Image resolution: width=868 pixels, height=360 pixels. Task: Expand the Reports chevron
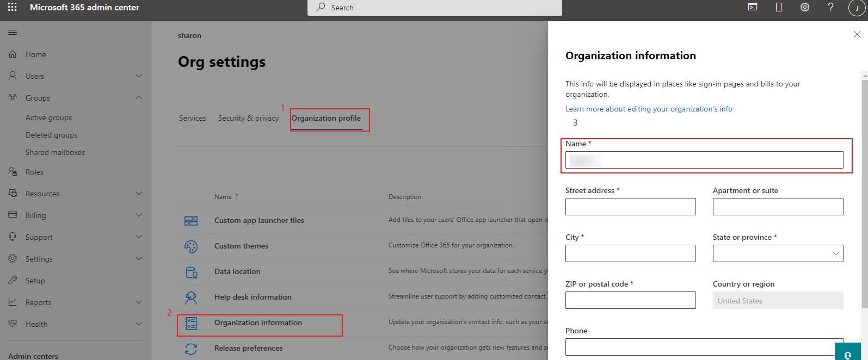tap(139, 302)
